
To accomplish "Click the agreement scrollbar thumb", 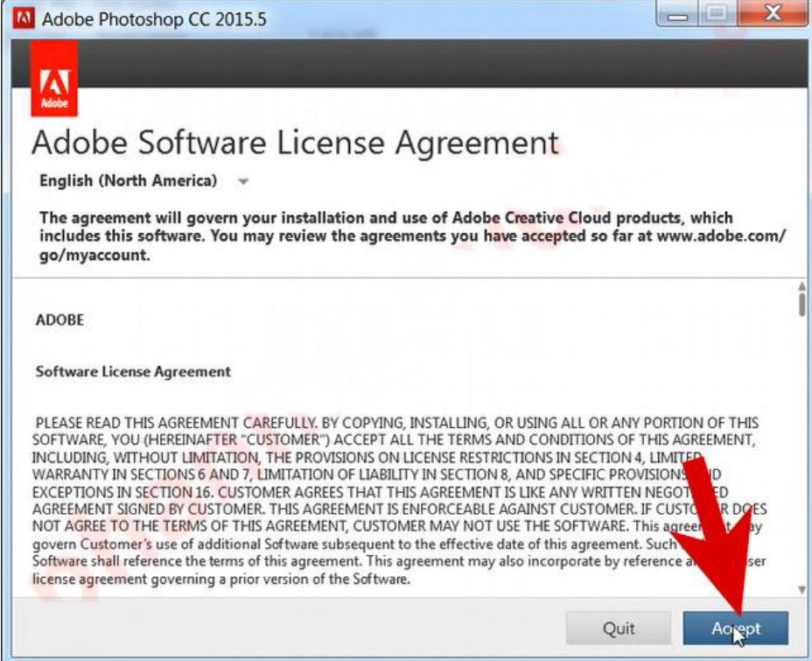I will point(801,304).
